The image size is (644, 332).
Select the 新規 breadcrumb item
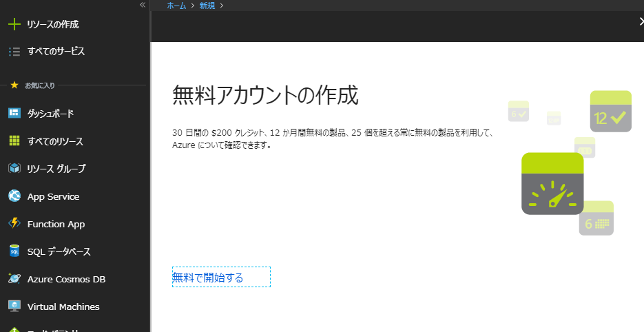click(208, 6)
